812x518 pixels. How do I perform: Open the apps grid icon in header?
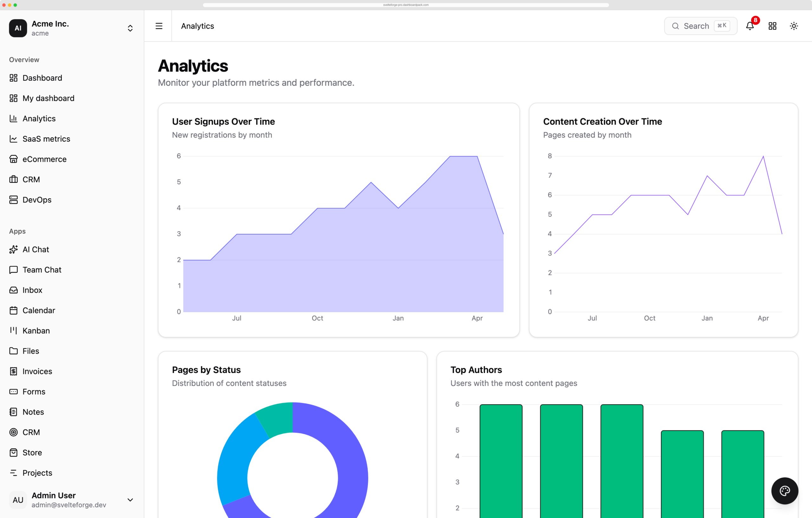pyautogui.click(x=773, y=26)
